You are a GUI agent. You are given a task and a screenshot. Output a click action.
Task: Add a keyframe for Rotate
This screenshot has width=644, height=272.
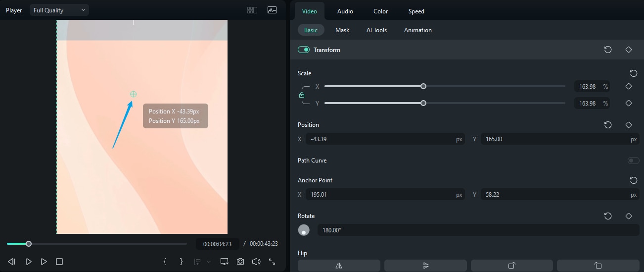[629, 216]
